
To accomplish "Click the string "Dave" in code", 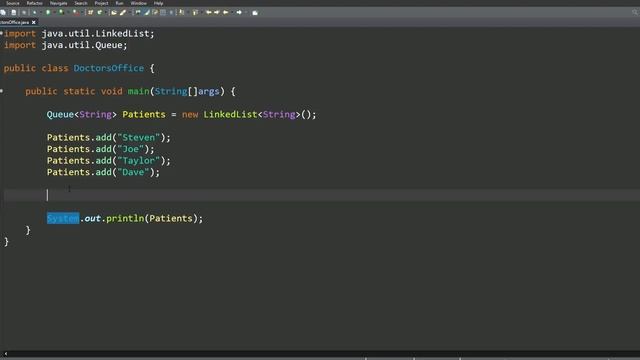I will coord(133,172).
